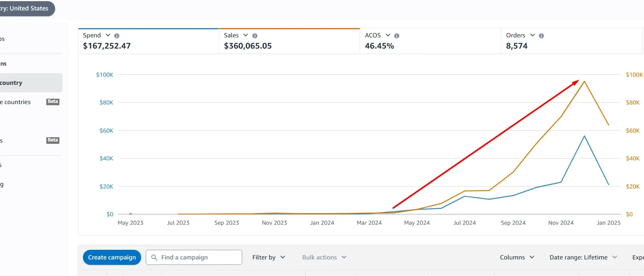The width and height of the screenshot is (644, 276).
Task: Click info icon next to Spend
Action: click(x=117, y=35)
